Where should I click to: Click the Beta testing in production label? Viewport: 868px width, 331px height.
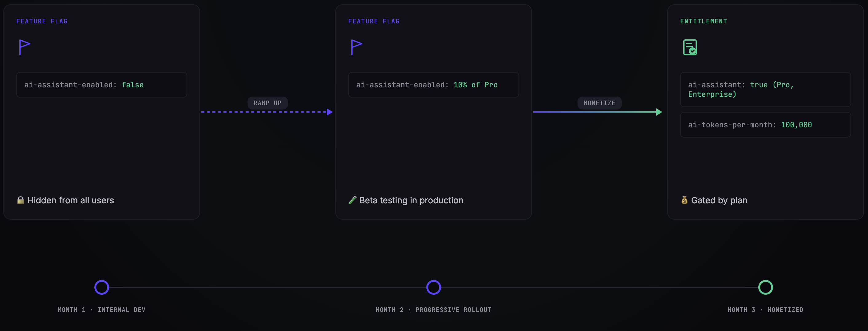coord(411,200)
